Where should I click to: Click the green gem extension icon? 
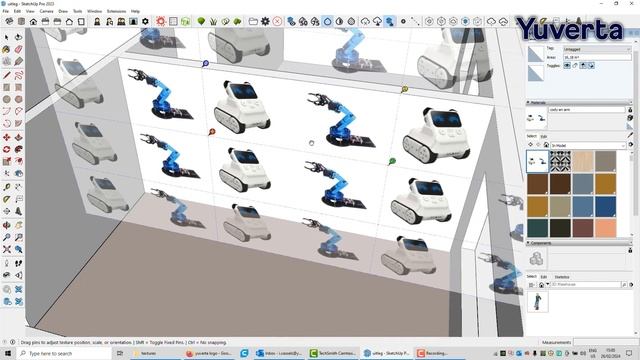201,21
